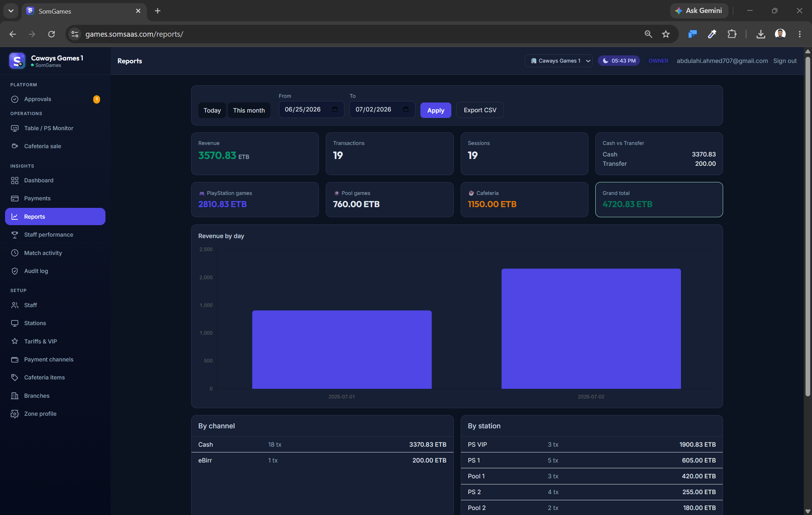Viewport: 812px width, 515px height.
Task: Open the Payments section
Action: tap(55, 199)
